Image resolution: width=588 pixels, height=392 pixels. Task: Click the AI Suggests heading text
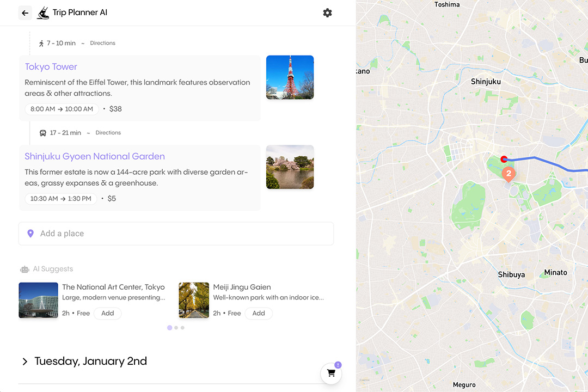(53, 269)
